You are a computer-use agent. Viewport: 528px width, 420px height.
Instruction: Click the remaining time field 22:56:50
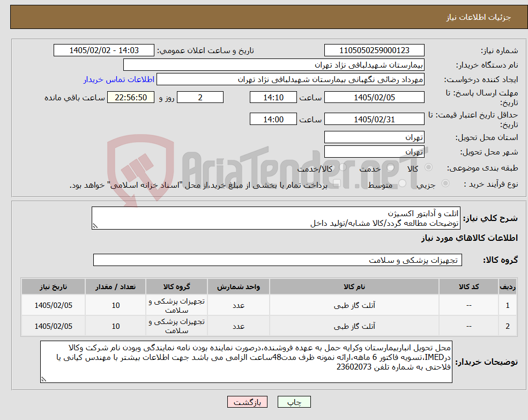pyautogui.click(x=131, y=98)
